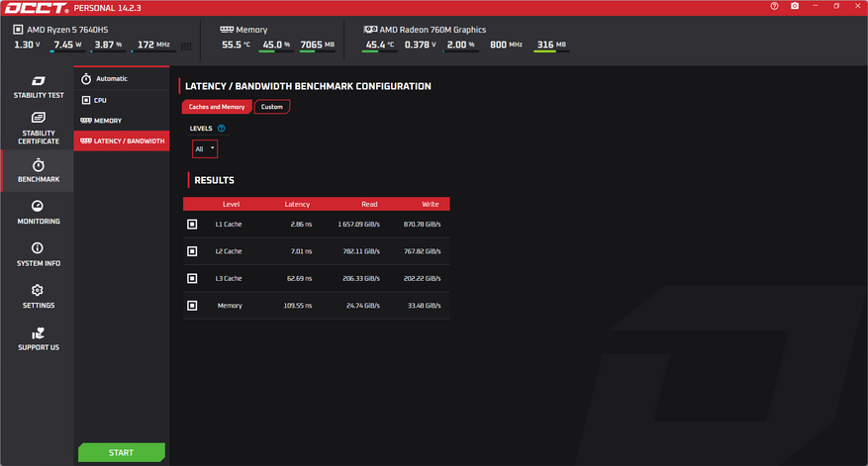
Task: Click the Radeon 760M GPU icon
Action: (x=370, y=30)
